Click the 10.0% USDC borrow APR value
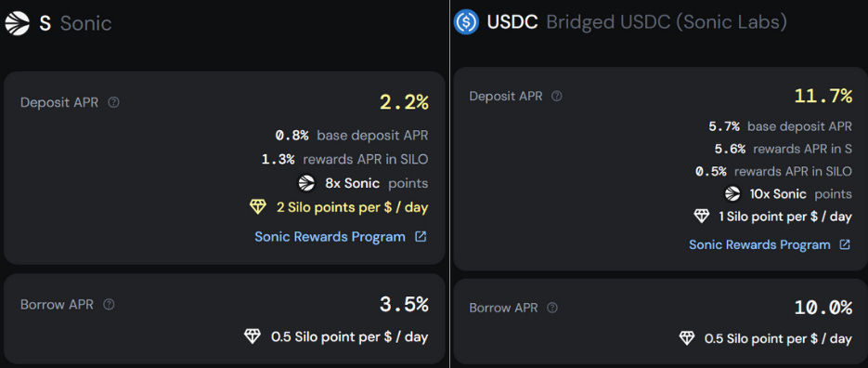The width and height of the screenshot is (868, 368). 823,308
